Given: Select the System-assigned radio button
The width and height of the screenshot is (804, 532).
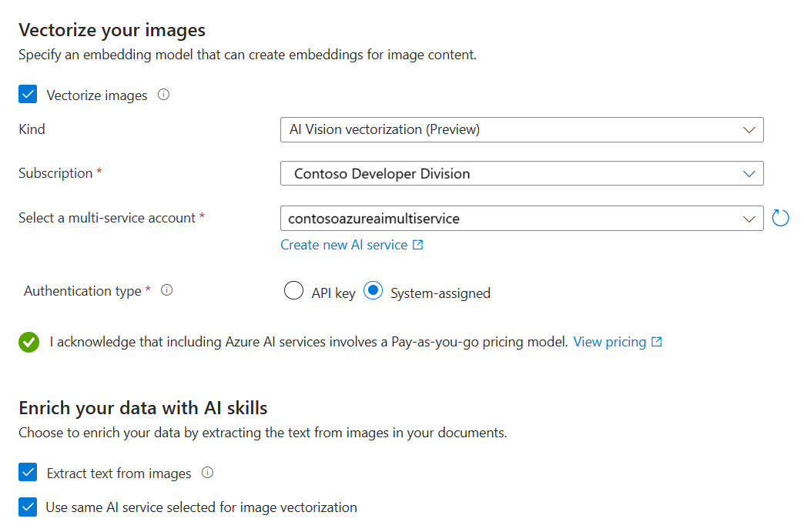Looking at the screenshot, I should (x=373, y=292).
